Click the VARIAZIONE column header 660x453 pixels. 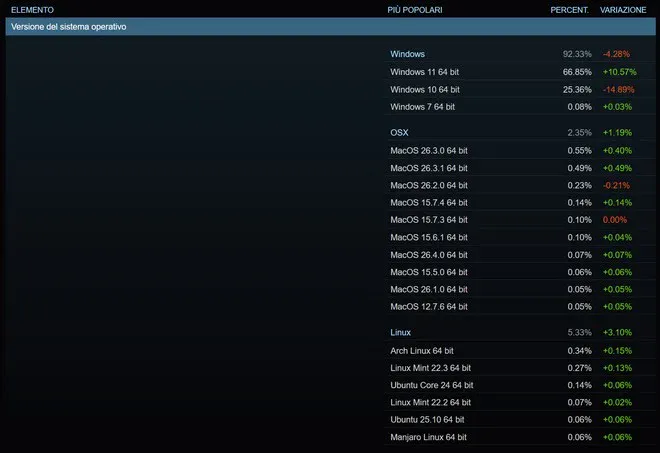pyautogui.click(x=623, y=10)
